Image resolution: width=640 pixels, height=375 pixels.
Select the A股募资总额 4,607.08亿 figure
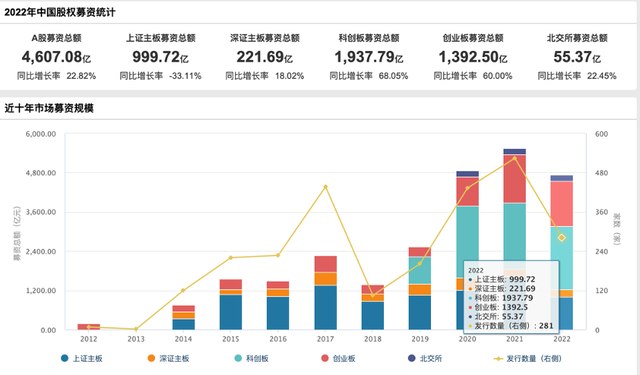[x=56, y=57]
